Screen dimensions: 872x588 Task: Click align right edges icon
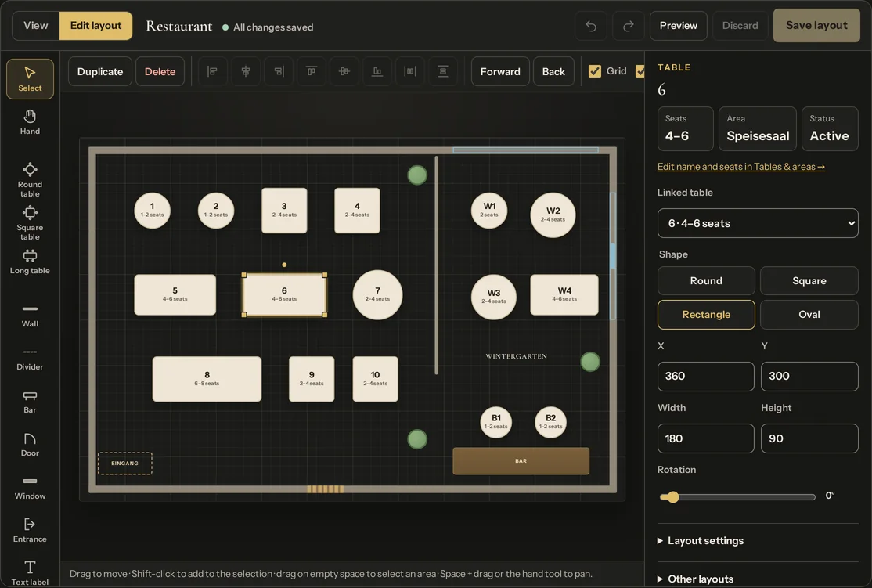coord(279,71)
